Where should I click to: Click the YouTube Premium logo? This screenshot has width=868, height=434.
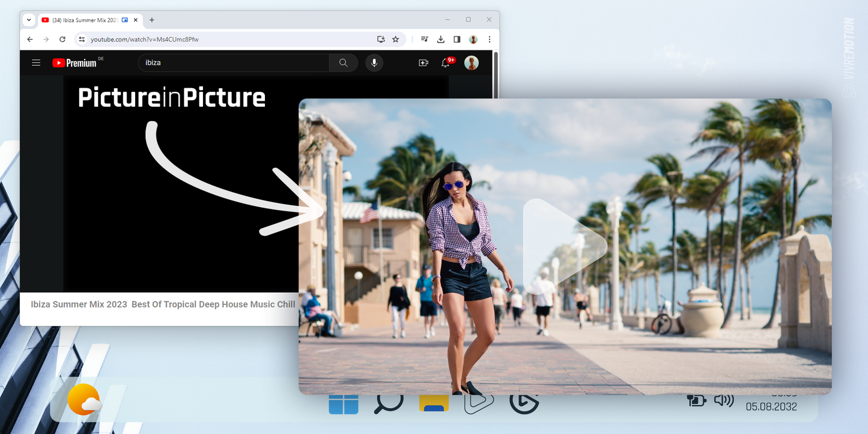click(74, 62)
